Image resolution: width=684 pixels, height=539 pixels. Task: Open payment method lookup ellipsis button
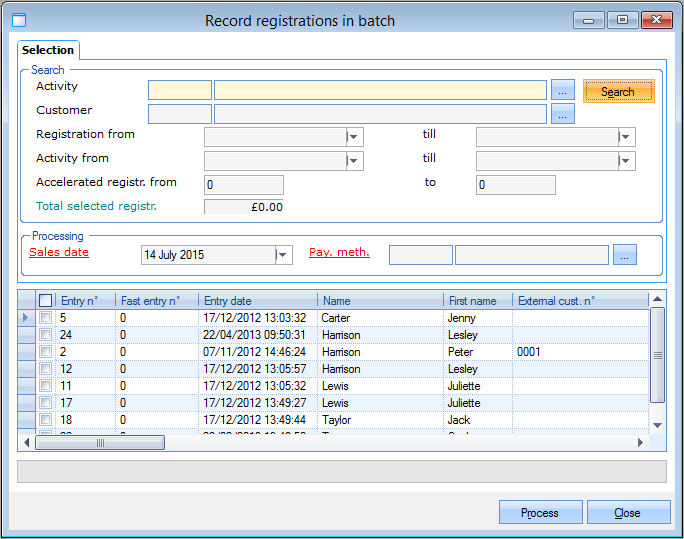(625, 255)
